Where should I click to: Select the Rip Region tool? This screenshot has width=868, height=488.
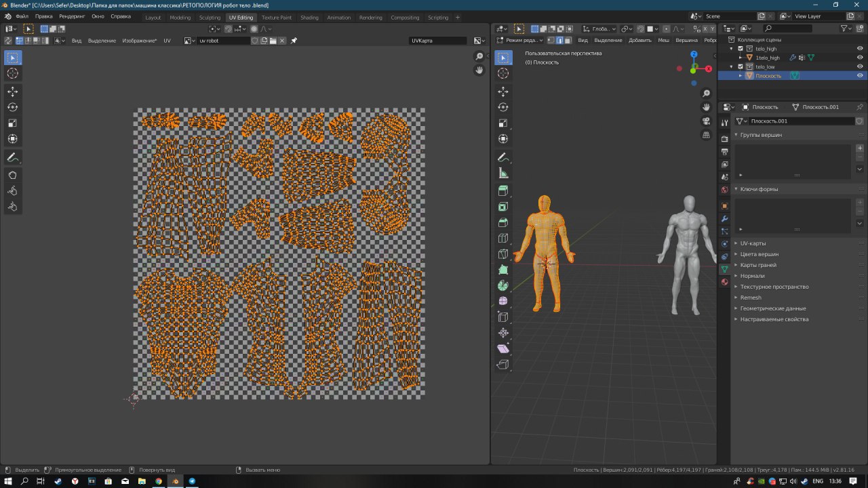tap(503, 364)
